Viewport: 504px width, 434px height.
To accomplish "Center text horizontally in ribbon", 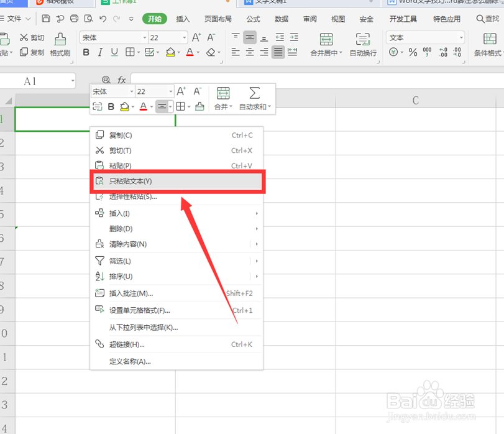I will (x=250, y=52).
